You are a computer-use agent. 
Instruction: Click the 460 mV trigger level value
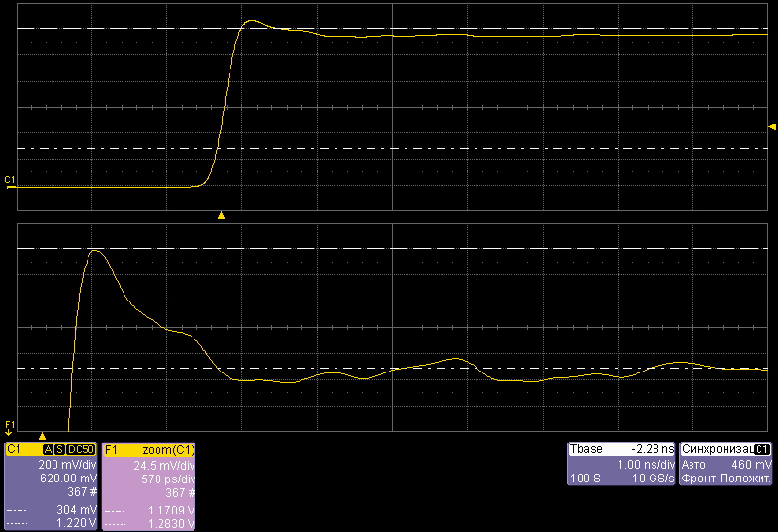click(x=751, y=465)
